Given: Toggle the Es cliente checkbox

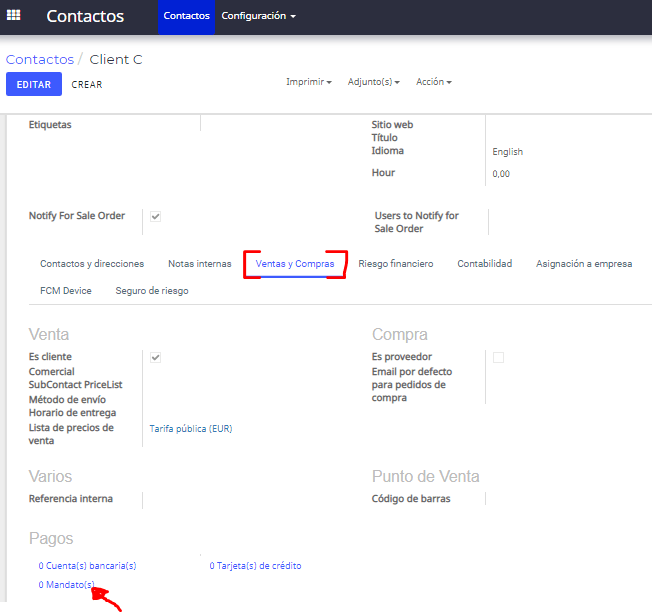Looking at the screenshot, I should click(x=156, y=358).
